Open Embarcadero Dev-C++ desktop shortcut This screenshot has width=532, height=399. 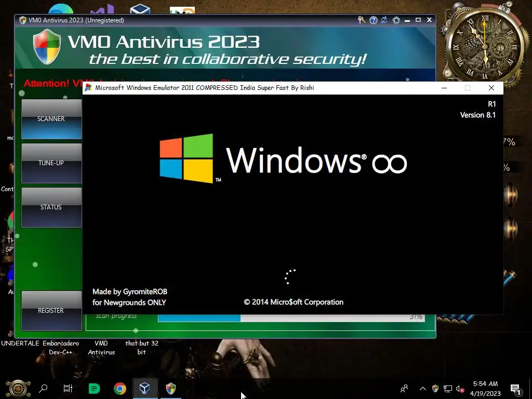[x=61, y=348]
